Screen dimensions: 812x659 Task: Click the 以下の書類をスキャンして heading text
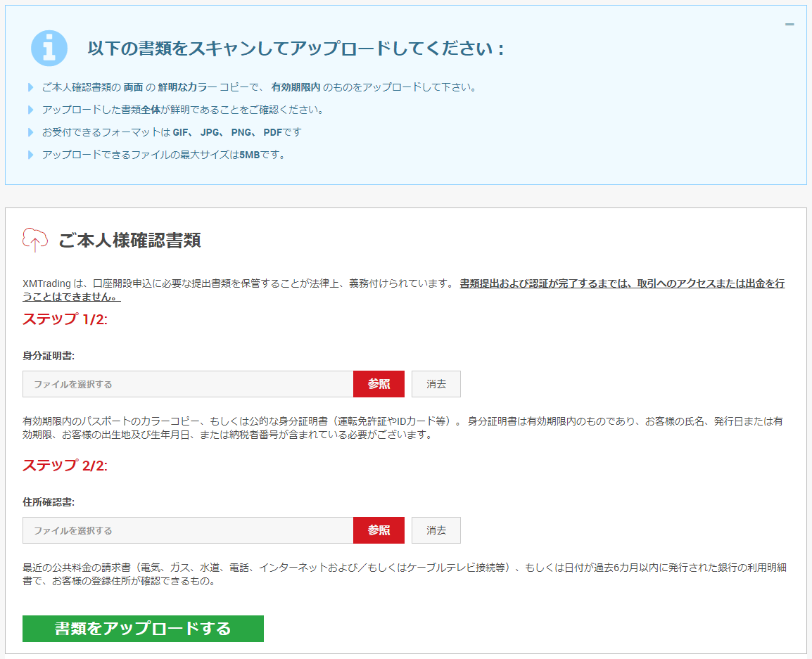(296, 49)
